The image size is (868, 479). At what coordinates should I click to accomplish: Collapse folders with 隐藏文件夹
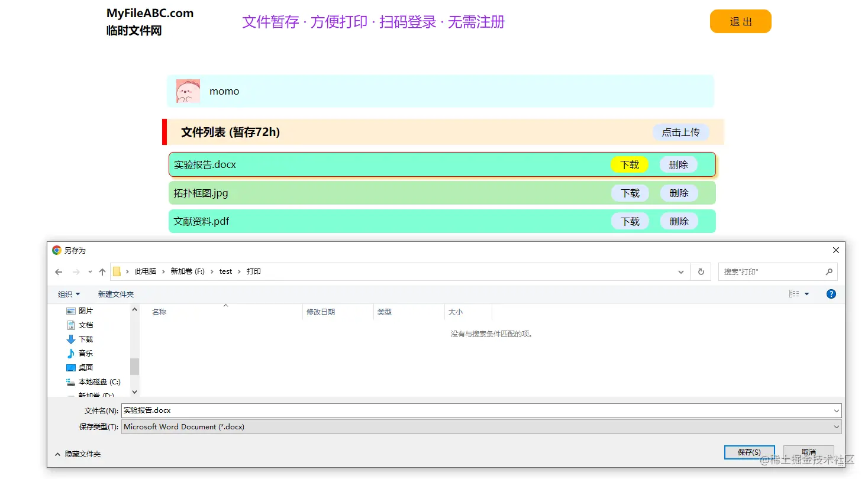[78, 454]
